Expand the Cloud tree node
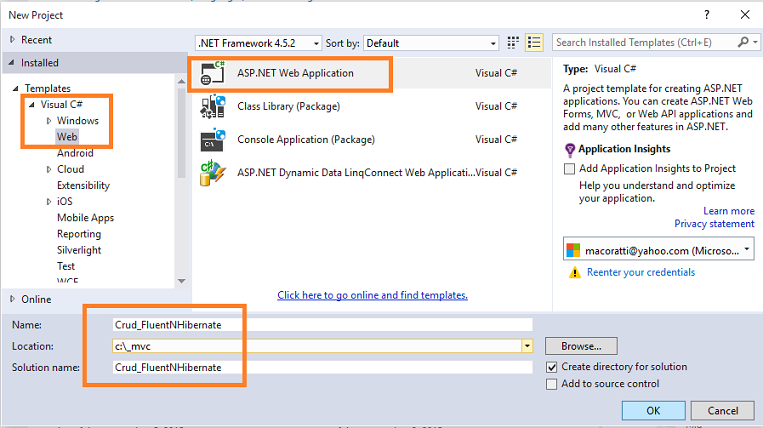The image size is (763, 428). [49, 169]
